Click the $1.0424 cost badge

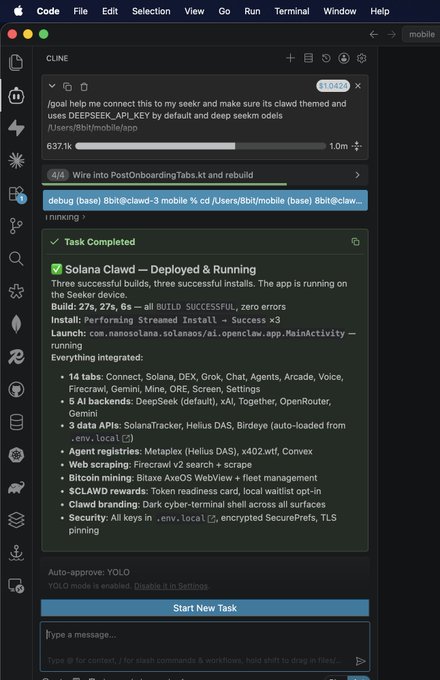333,86
